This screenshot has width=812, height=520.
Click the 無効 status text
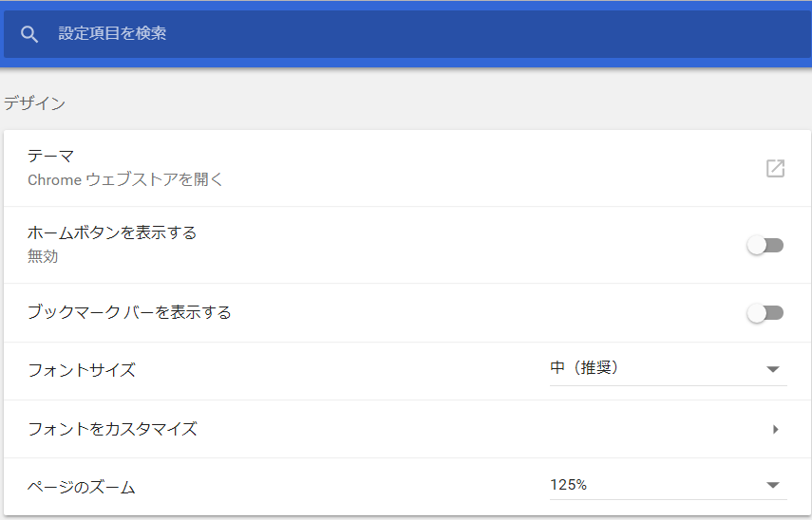[43, 256]
